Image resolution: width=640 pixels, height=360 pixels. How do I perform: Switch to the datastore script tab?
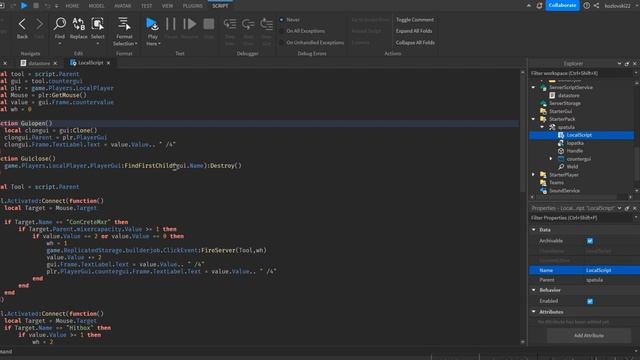point(39,63)
